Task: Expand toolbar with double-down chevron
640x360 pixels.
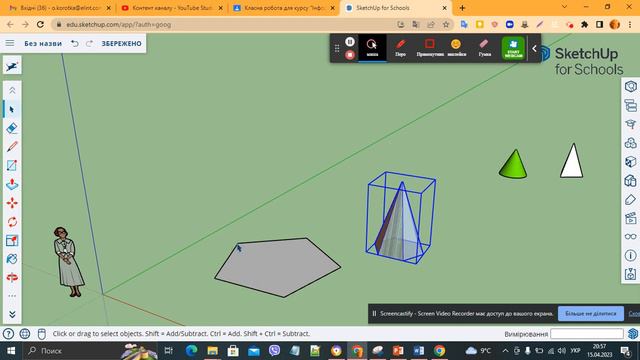Action: [x=12, y=314]
